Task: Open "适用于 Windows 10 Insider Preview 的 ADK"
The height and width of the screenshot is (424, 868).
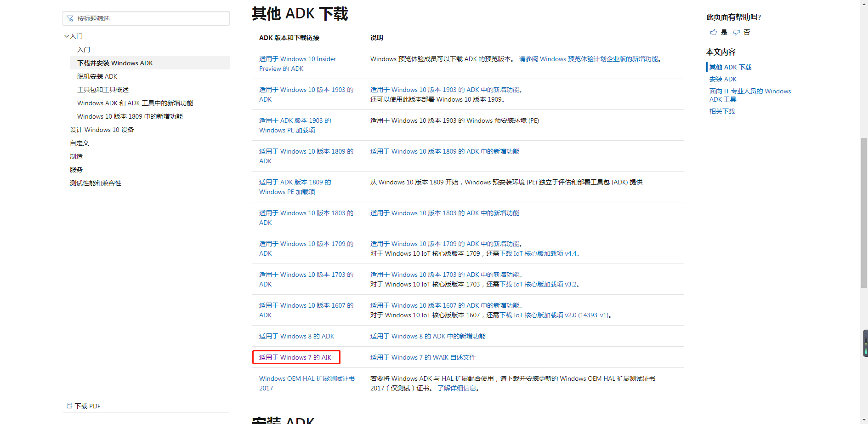Action: coord(297,63)
